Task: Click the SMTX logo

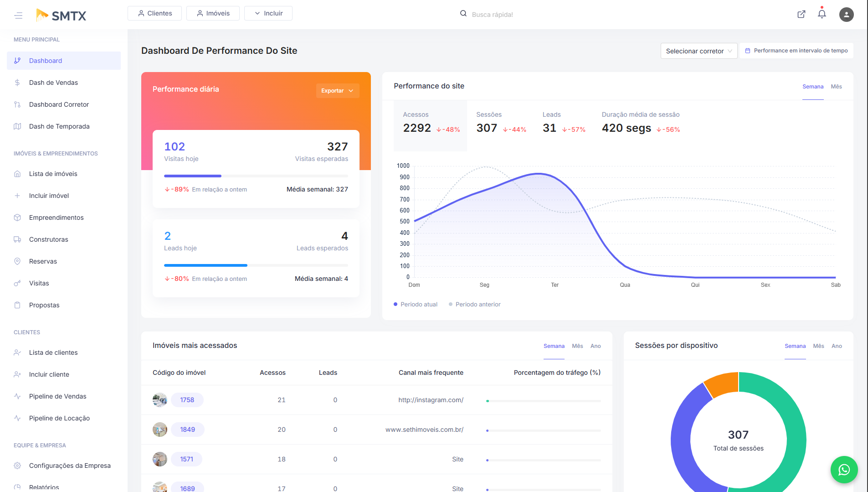Action: click(62, 16)
